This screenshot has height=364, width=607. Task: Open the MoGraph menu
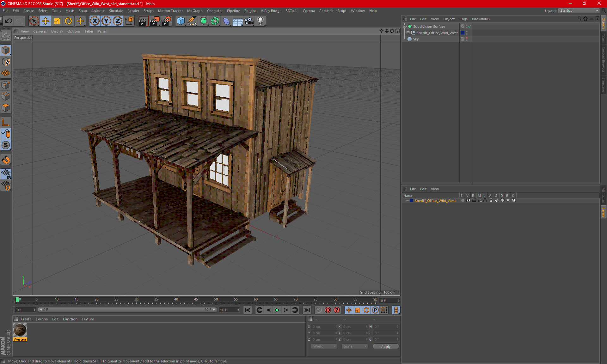[195, 11]
